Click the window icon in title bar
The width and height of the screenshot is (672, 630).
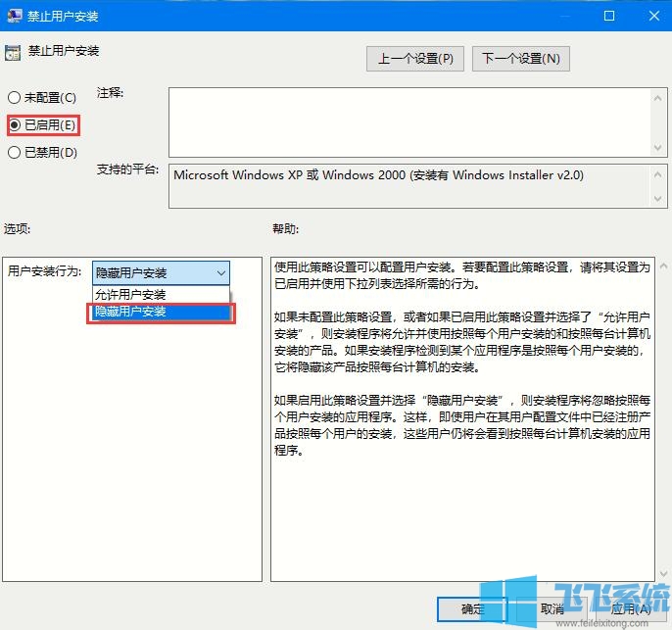point(13,17)
